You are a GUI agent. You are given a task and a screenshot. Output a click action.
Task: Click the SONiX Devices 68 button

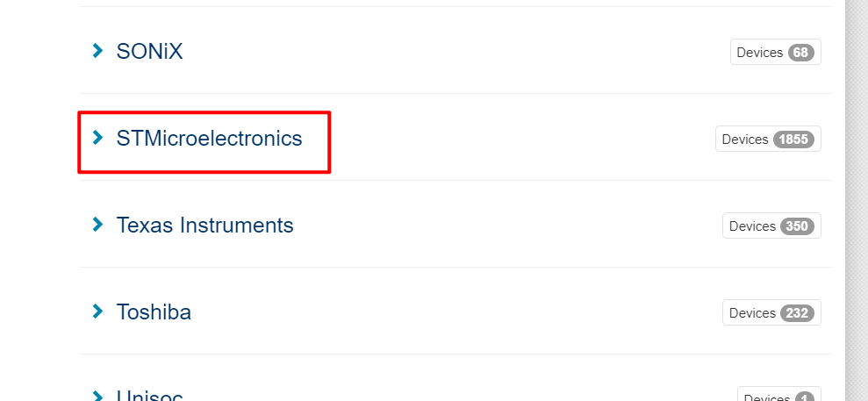point(776,52)
